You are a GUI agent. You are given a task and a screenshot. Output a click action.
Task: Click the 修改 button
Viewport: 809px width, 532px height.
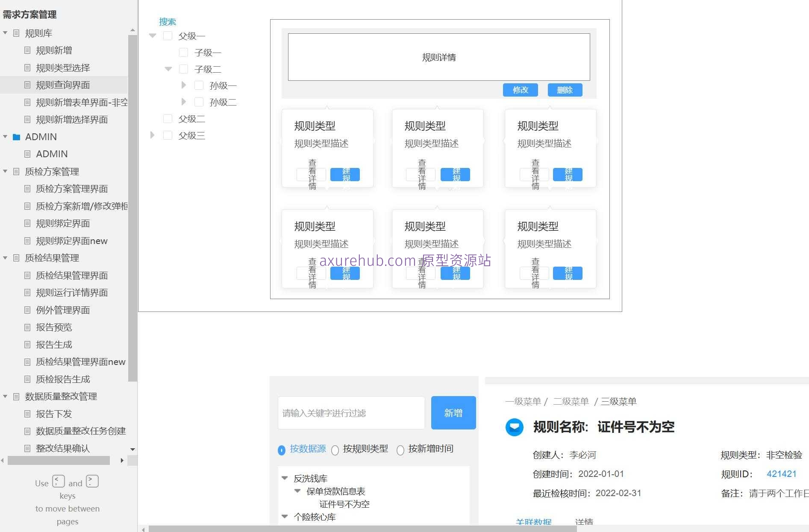520,90
